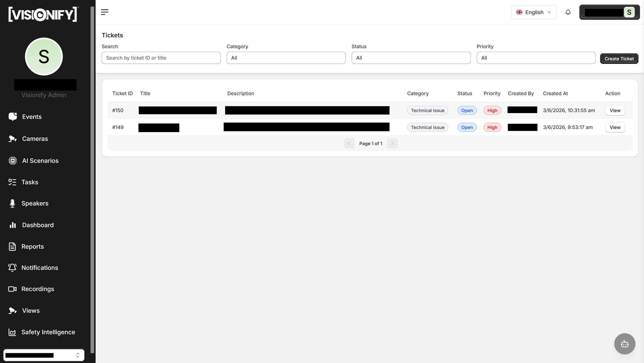Click the Reports document icon
Screen dimensions: 644x363
point(12,246)
